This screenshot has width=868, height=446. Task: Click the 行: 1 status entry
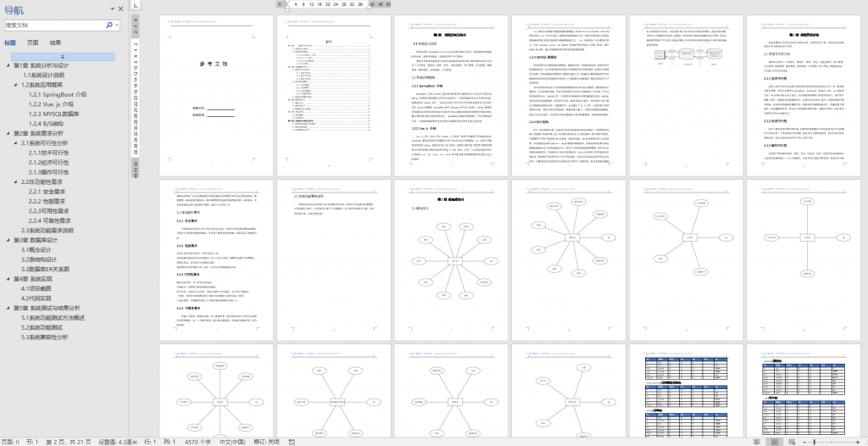click(150, 442)
